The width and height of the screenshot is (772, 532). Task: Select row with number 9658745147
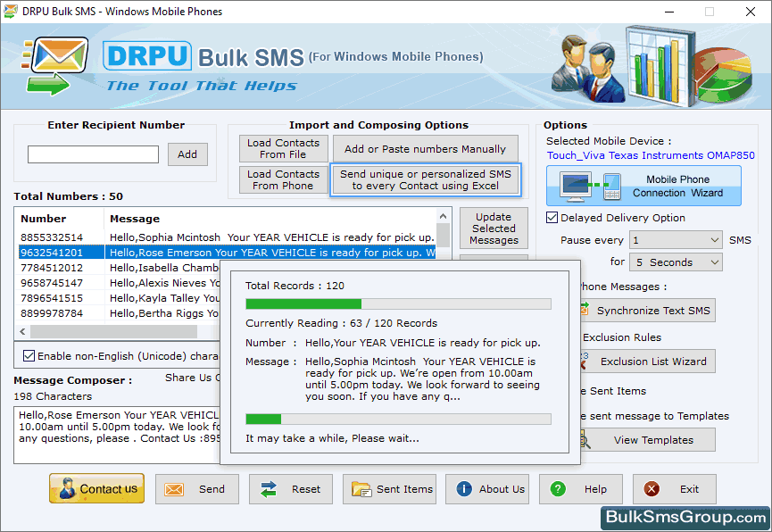pyautogui.click(x=120, y=283)
